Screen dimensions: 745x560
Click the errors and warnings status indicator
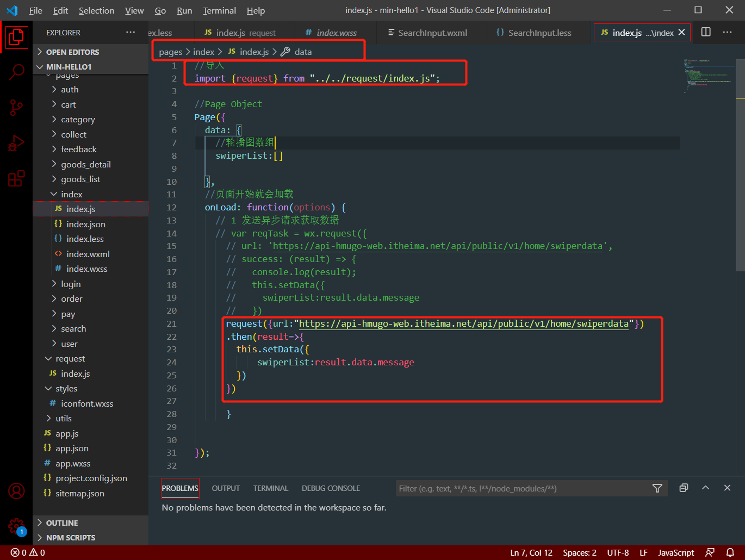(28, 552)
